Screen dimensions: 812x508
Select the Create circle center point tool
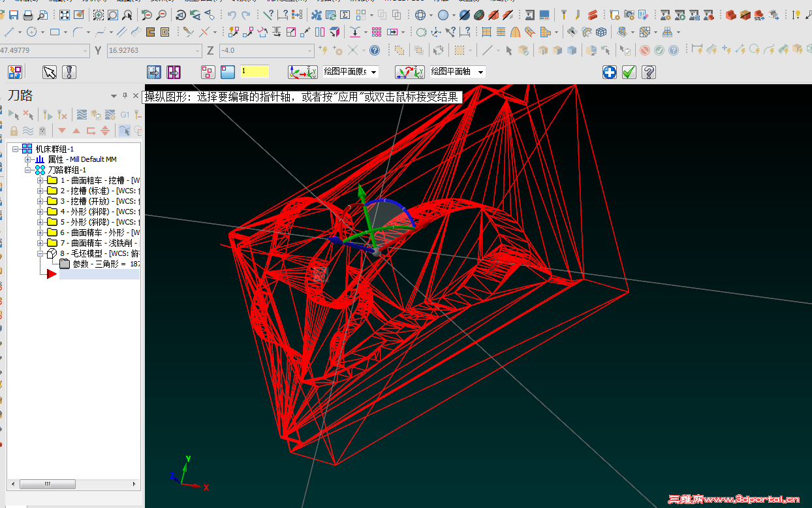(x=31, y=31)
